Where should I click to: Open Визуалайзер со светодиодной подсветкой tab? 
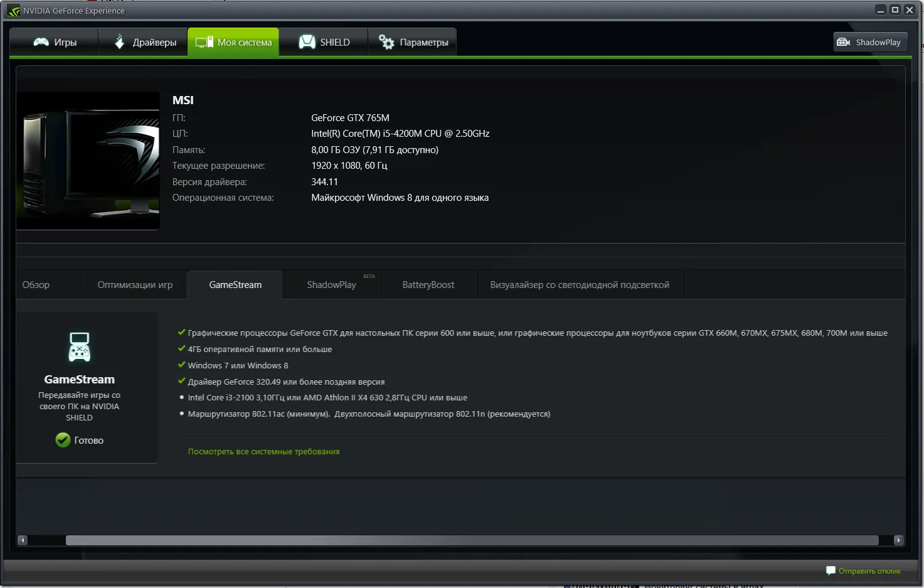(579, 285)
